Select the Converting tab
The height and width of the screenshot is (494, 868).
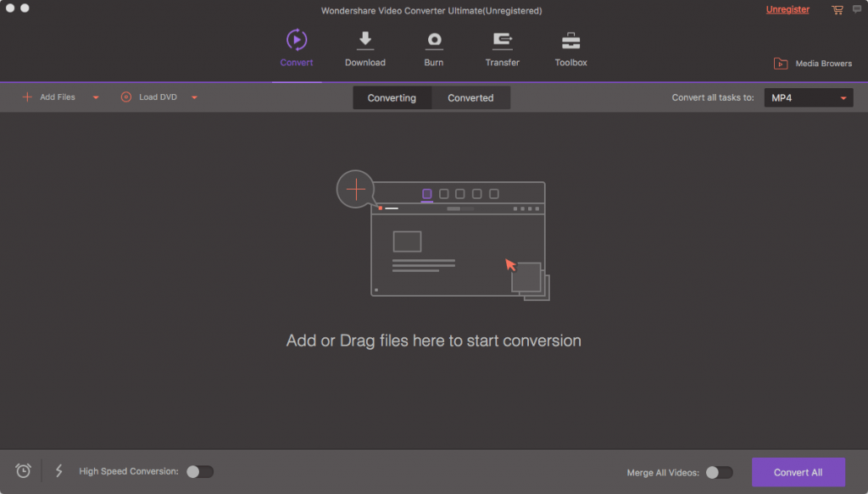click(x=392, y=98)
